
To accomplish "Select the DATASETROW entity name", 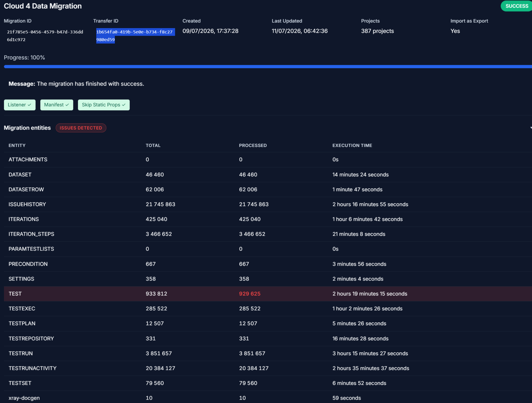I will [x=26, y=190].
